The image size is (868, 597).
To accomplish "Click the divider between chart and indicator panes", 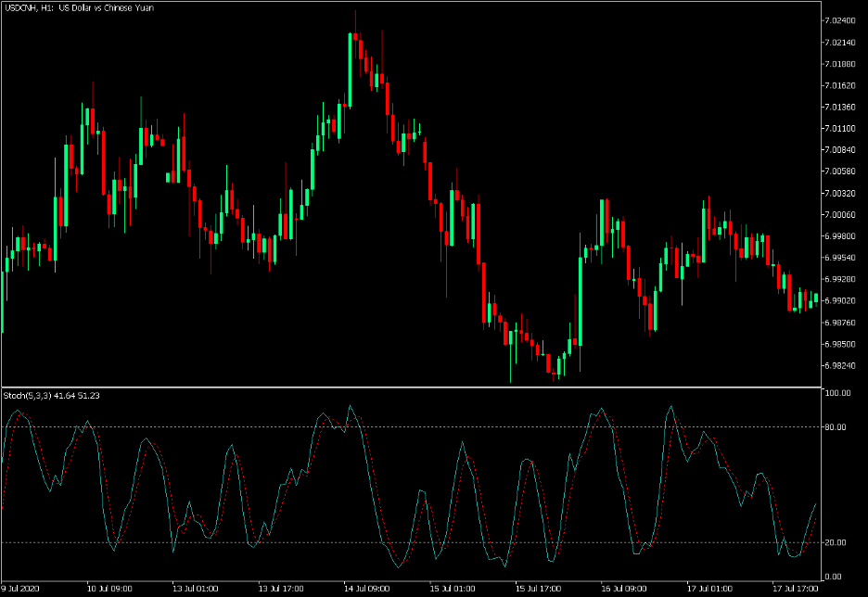I will [417, 387].
